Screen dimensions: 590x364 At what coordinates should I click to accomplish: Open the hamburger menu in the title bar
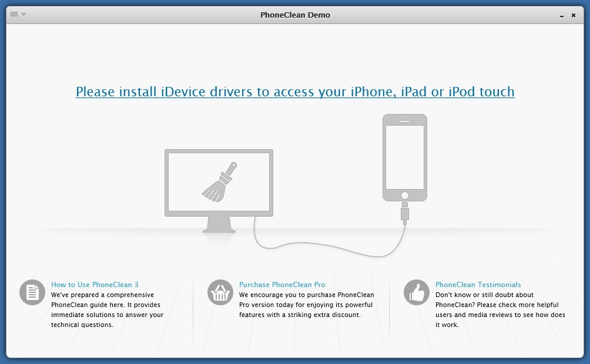(x=14, y=14)
